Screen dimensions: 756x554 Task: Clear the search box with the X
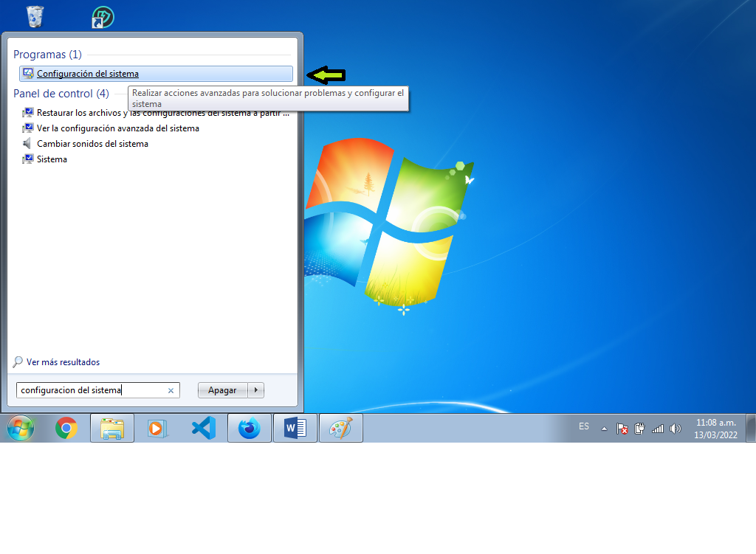[171, 391]
